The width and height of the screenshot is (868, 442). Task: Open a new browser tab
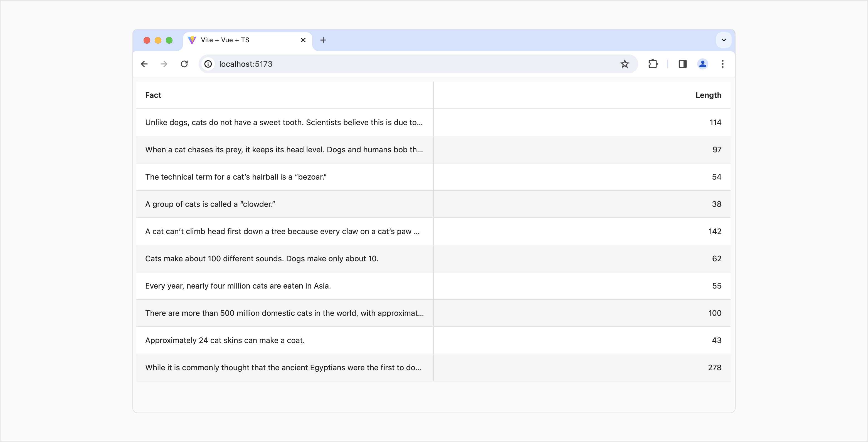[x=323, y=40]
